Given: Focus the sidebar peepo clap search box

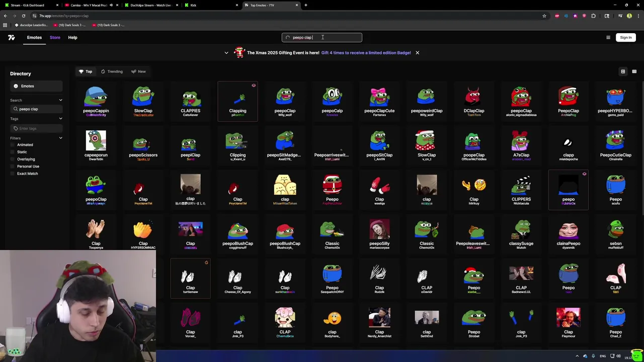Looking at the screenshot, I should (x=36, y=109).
